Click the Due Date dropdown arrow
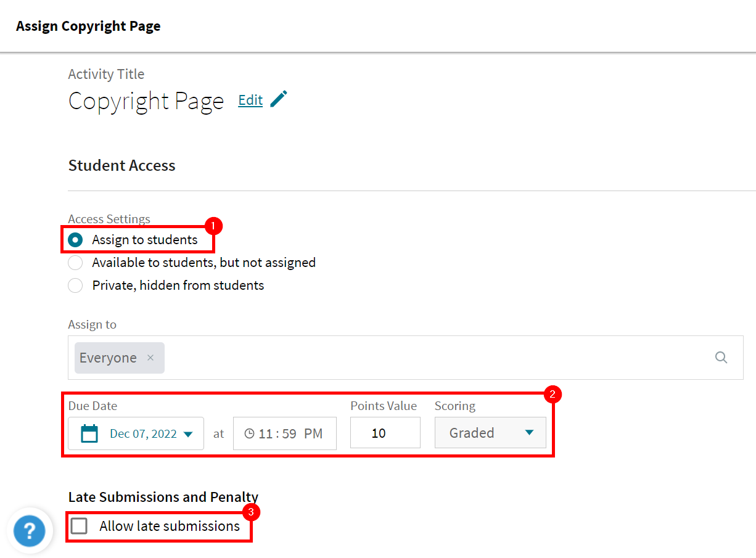Viewport: 756px width, 558px height. (x=188, y=433)
